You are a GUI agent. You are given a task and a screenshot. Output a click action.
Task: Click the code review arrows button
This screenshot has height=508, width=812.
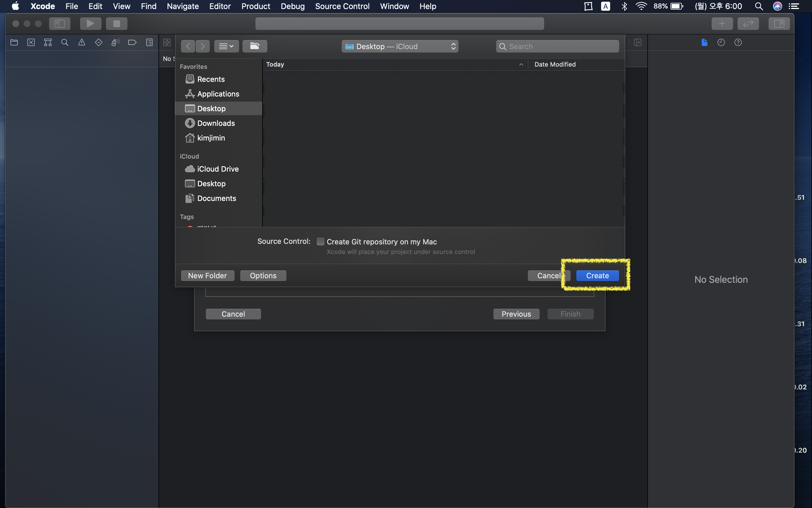(748, 23)
